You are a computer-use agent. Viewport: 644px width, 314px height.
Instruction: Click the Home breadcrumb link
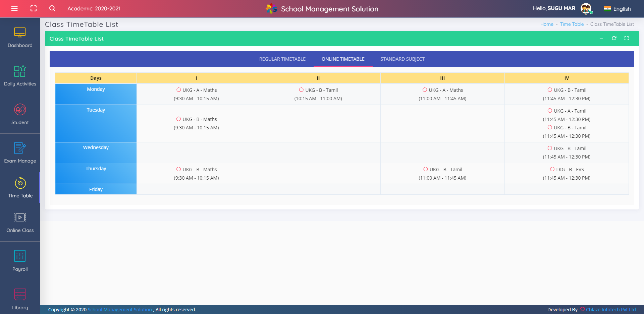tap(547, 24)
